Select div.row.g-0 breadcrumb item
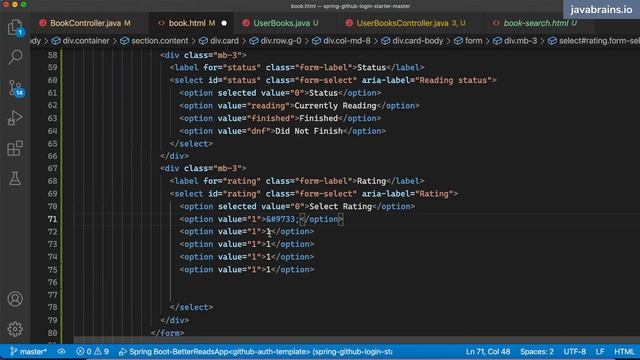Image resolution: width=640 pixels, height=360 pixels. click(x=276, y=41)
